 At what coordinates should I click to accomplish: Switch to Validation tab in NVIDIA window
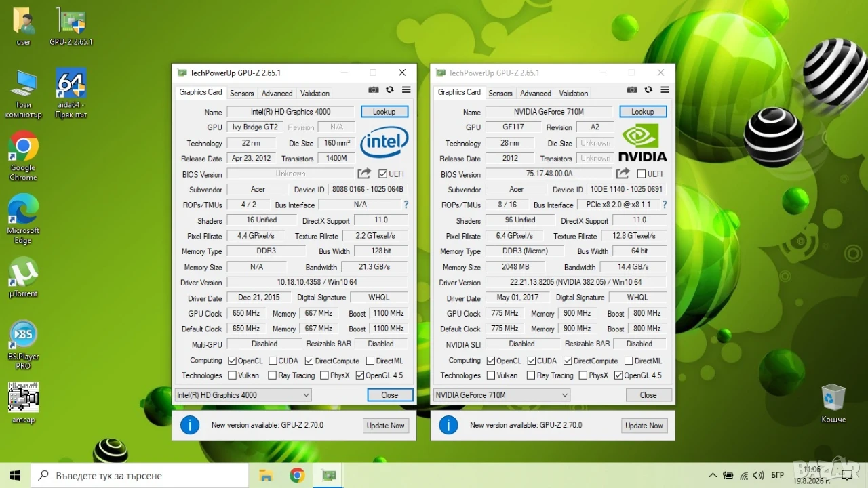[574, 94]
